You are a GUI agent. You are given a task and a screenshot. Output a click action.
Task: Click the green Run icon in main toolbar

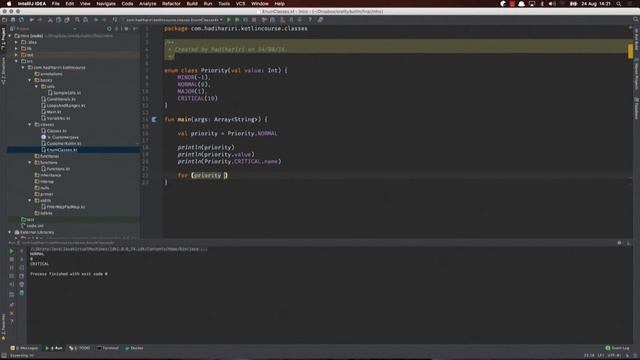point(229,20)
